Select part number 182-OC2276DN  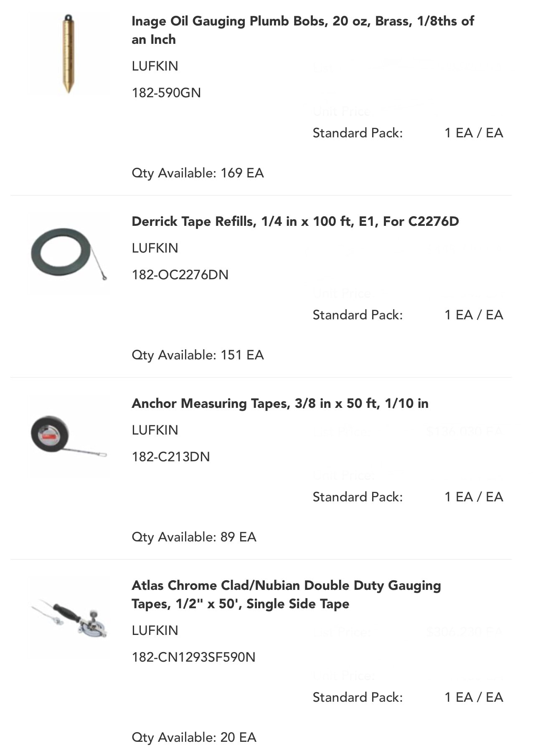pyautogui.click(x=180, y=275)
